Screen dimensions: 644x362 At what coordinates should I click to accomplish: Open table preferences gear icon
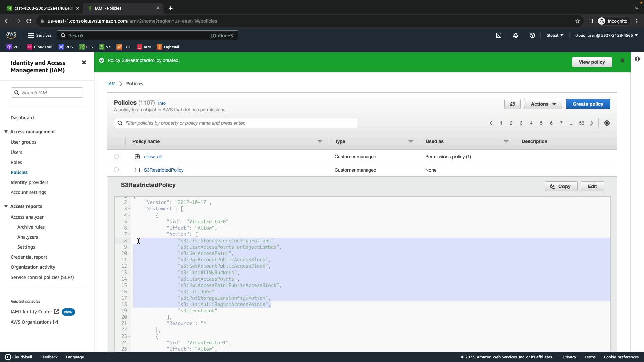pos(607,123)
